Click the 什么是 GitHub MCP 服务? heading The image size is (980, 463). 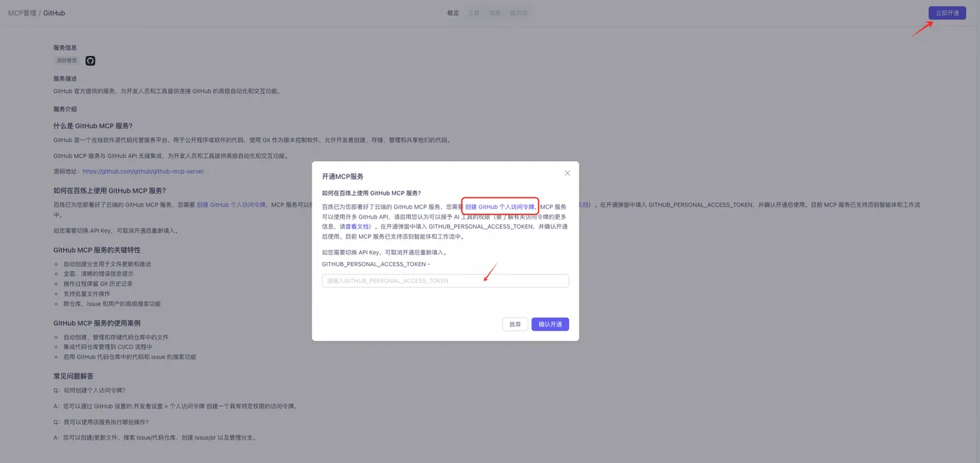(92, 126)
